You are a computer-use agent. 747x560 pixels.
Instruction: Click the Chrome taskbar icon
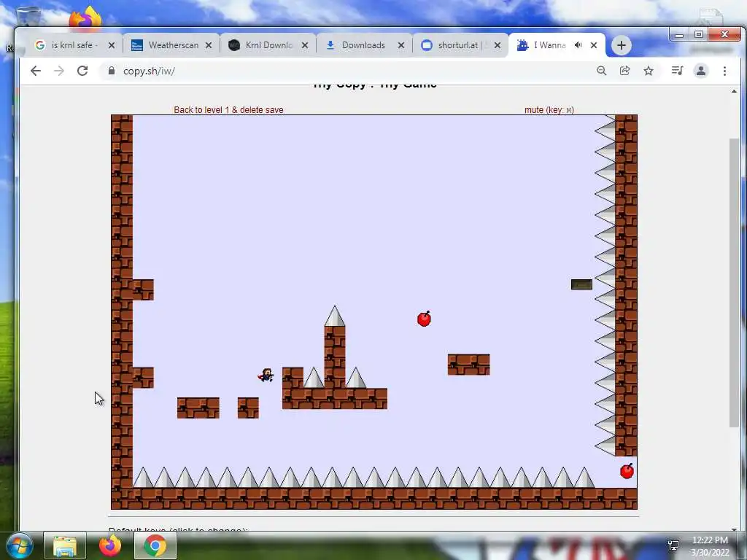[155, 545]
